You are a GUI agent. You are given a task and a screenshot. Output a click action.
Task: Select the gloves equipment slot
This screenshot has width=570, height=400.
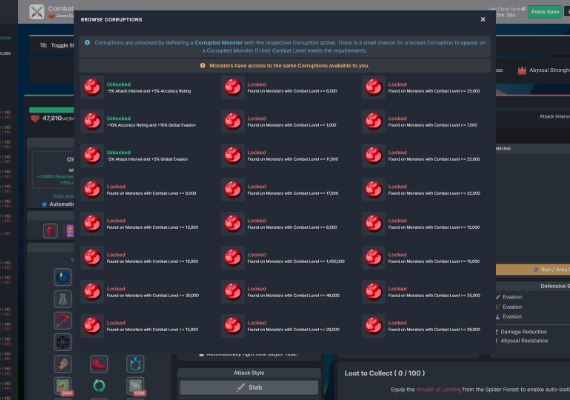(x=63, y=364)
